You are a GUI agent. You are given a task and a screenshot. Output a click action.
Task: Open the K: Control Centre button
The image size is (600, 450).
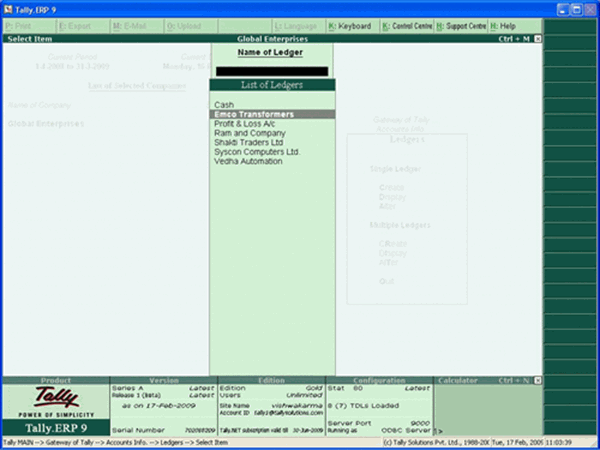click(x=407, y=26)
